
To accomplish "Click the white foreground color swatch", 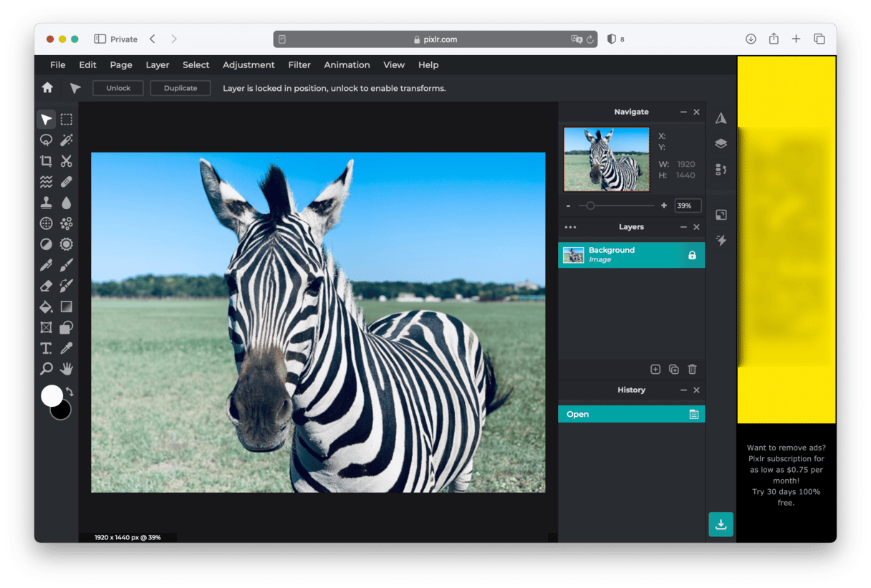I will [x=52, y=395].
